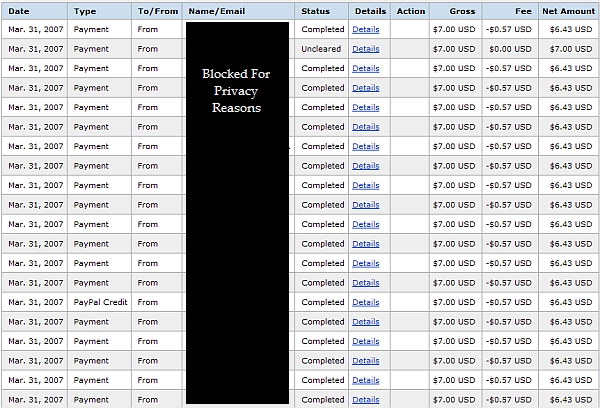The image size is (600, 408).
Task: Open Details for the Uncleared payment
Action: 366,49
